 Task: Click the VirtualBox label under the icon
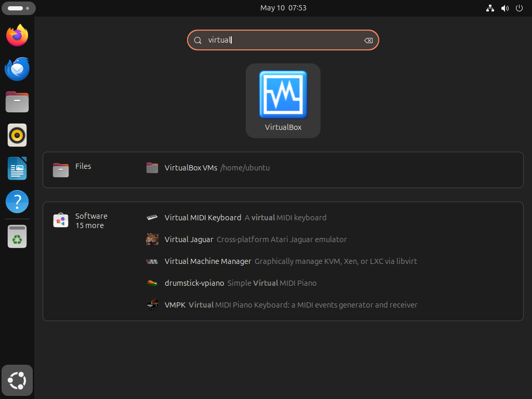[x=283, y=127]
